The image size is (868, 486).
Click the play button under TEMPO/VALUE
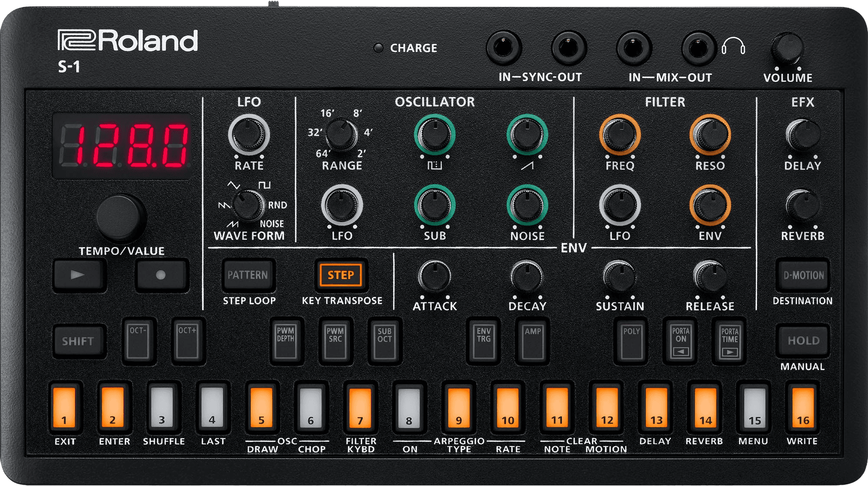(x=79, y=275)
